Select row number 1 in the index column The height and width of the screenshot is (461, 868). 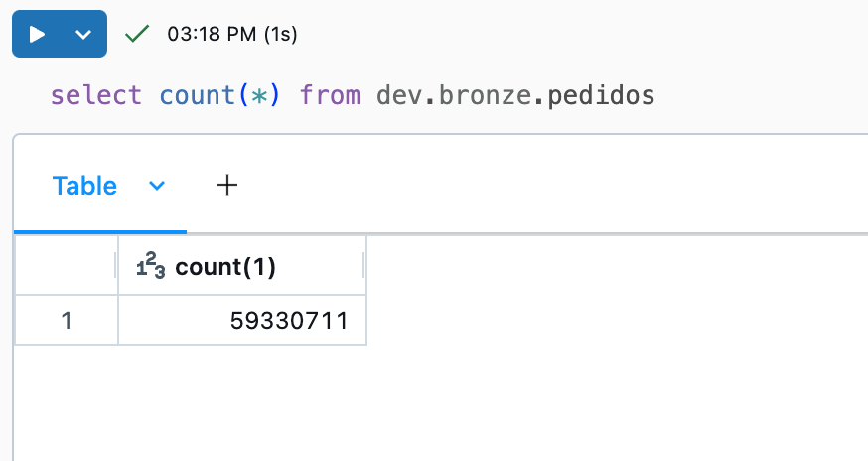pos(67,320)
